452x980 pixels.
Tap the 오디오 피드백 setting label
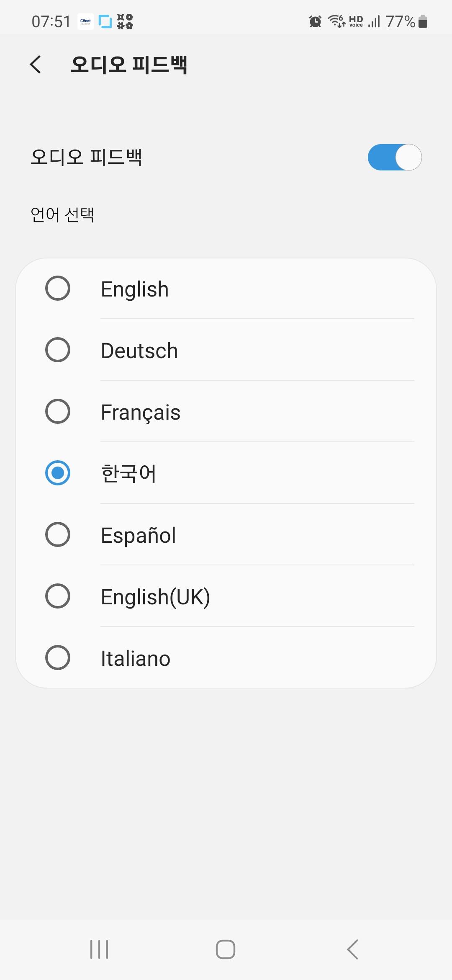[86, 157]
